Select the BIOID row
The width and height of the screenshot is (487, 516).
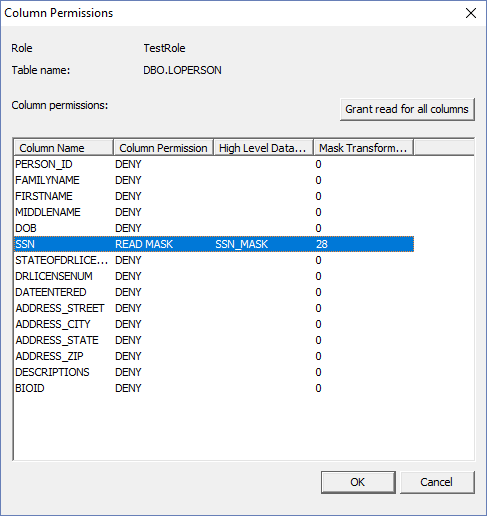(214, 388)
